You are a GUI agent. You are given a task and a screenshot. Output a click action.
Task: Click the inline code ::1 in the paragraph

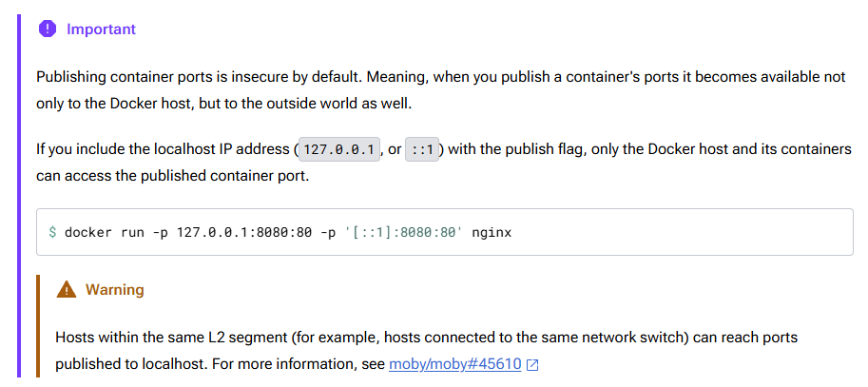421,149
